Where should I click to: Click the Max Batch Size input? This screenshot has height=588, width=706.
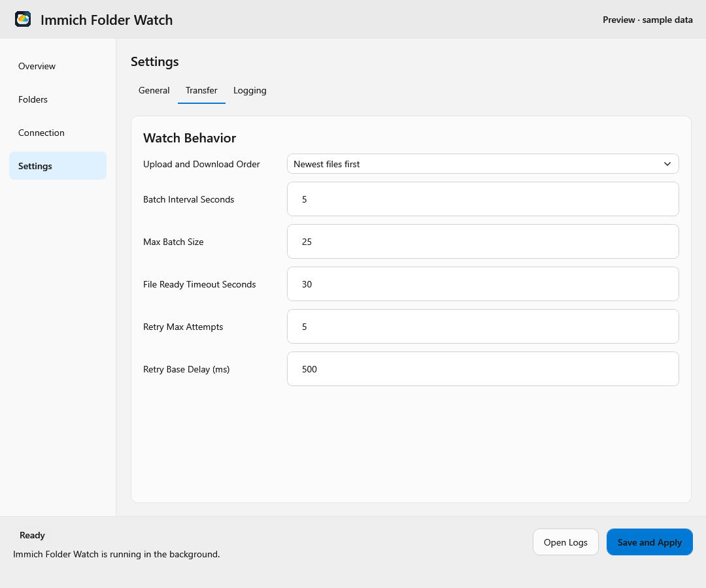[x=482, y=242]
